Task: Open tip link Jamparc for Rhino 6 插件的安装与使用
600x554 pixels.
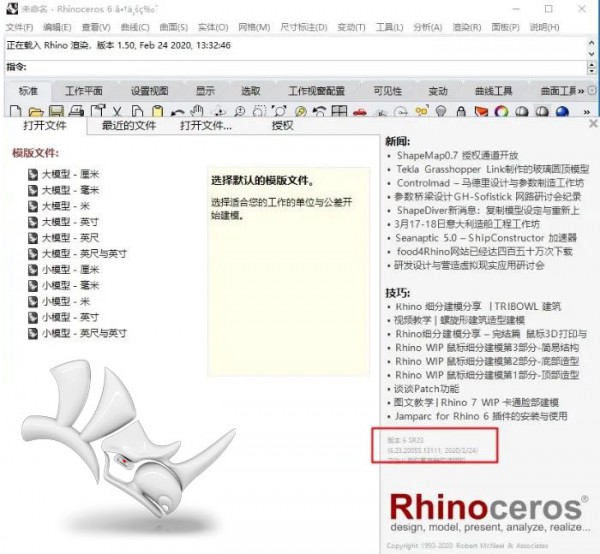Action: pyautogui.click(x=481, y=416)
